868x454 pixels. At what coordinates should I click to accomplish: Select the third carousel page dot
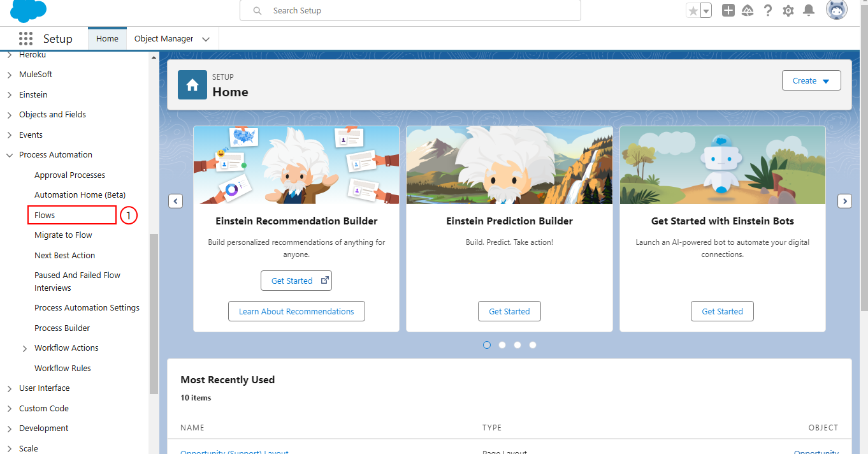tap(517, 345)
